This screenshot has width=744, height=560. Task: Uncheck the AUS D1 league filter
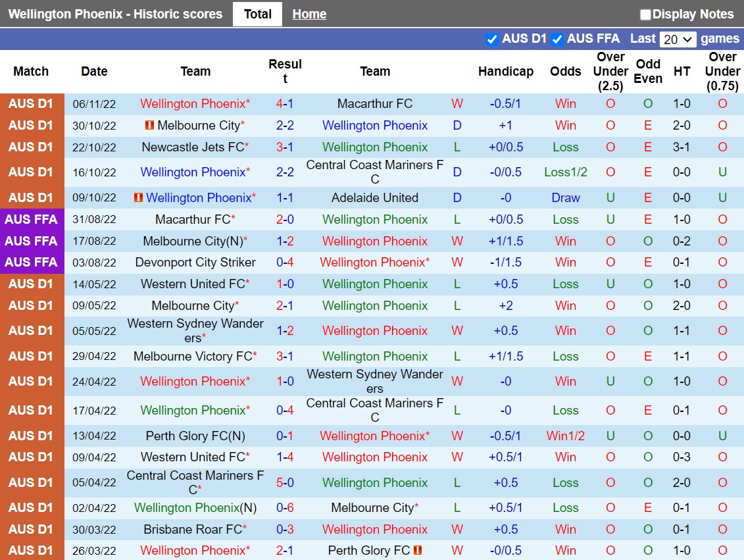click(x=491, y=39)
